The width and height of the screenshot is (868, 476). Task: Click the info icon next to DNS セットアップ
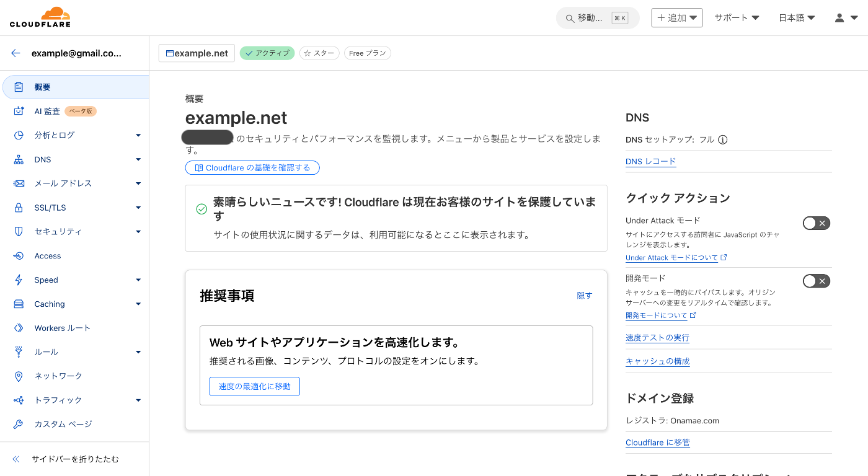coord(722,139)
